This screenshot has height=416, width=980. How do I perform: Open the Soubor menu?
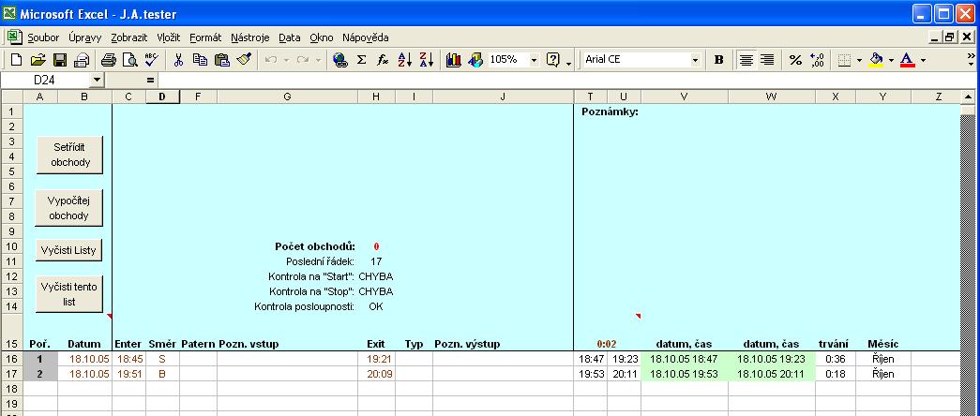pyautogui.click(x=44, y=37)
